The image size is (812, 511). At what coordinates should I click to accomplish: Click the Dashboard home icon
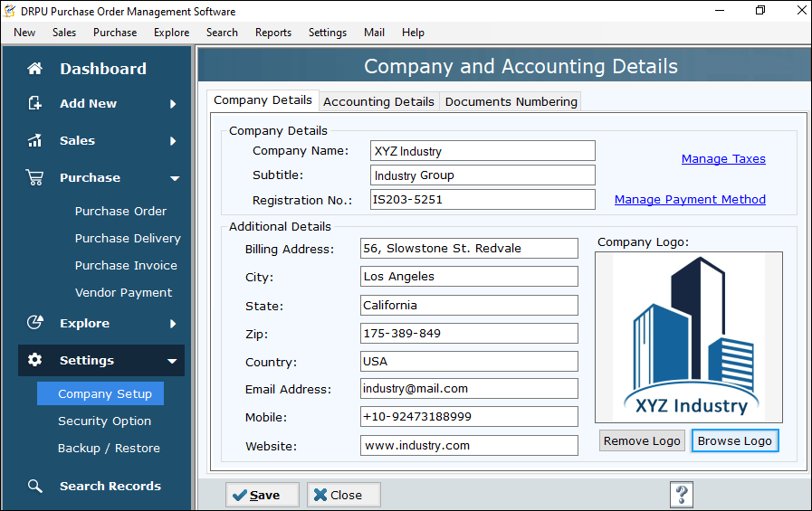pos(34,68)
